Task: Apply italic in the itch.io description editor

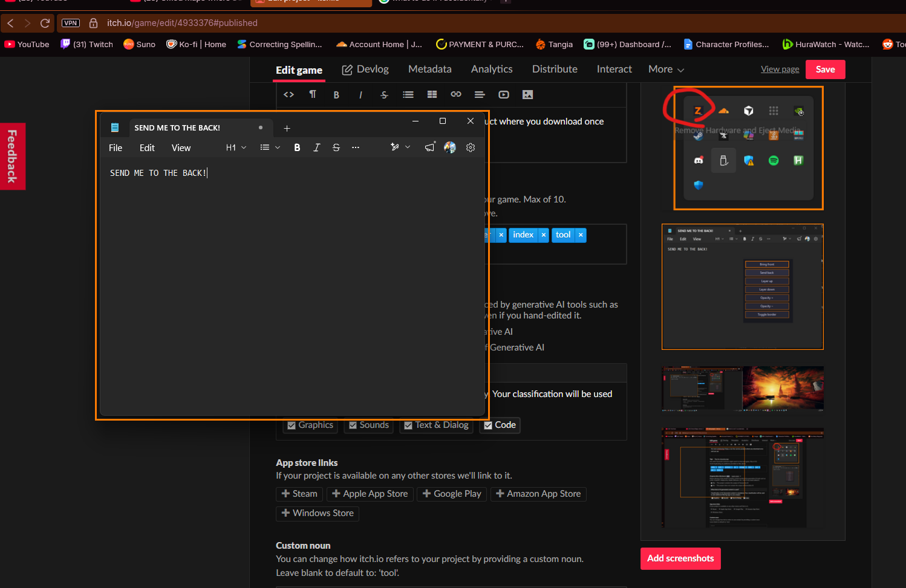Action: [360, 95]
